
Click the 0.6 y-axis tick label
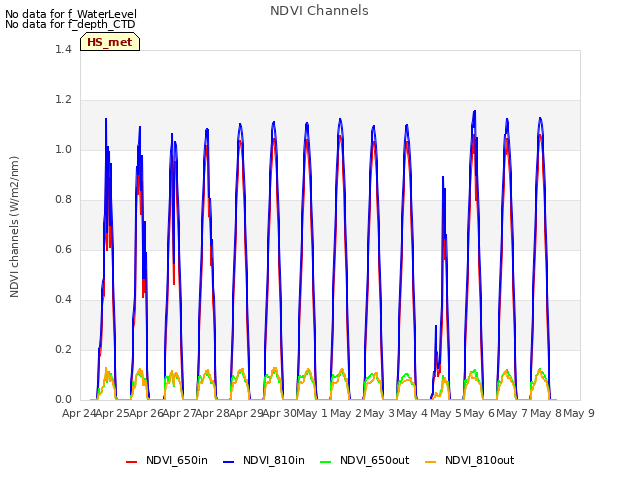tap(63, 249)
